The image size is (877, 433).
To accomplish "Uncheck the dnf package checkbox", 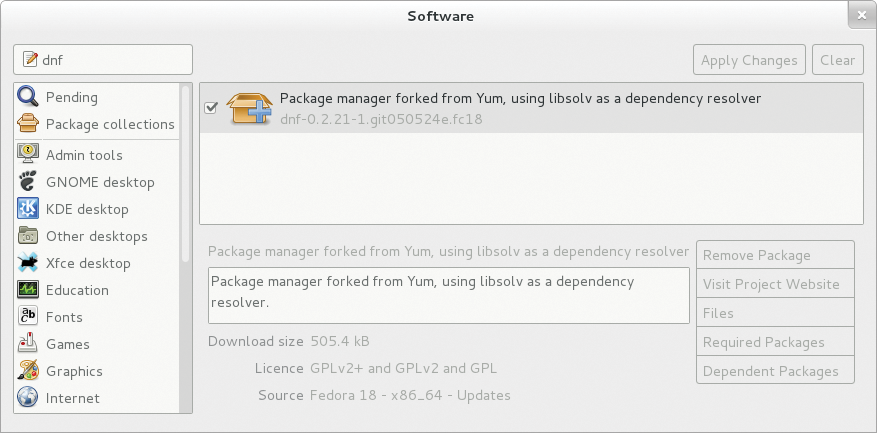I will click(211, 107).
